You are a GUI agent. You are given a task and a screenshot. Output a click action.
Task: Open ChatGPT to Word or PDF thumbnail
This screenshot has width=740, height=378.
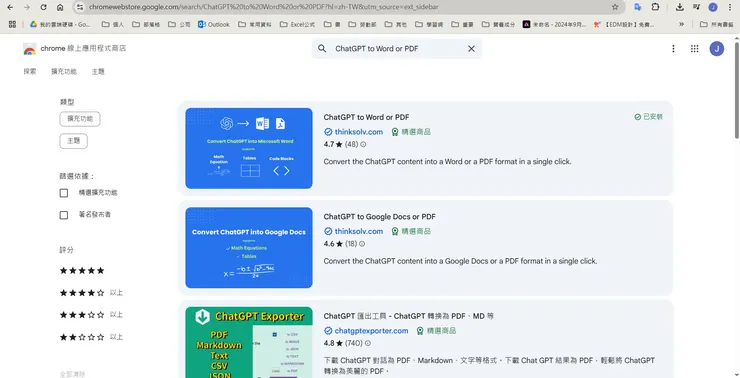point(249,148)
